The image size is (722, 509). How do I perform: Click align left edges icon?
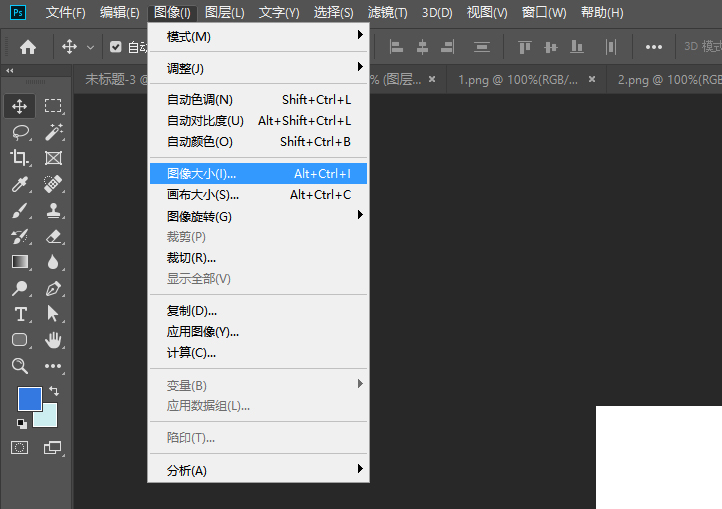click(396, 47)
